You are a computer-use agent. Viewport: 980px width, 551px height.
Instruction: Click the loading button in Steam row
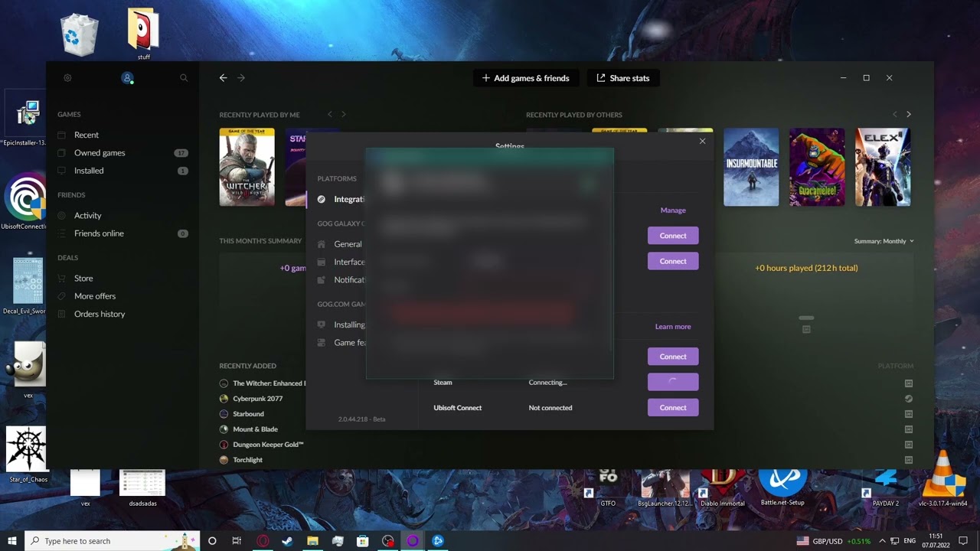673,382
